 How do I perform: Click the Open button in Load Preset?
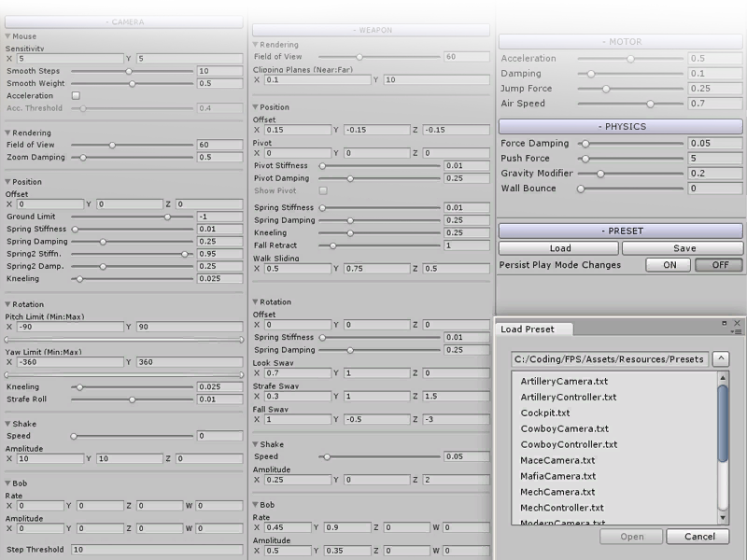(x=631, y=536)
